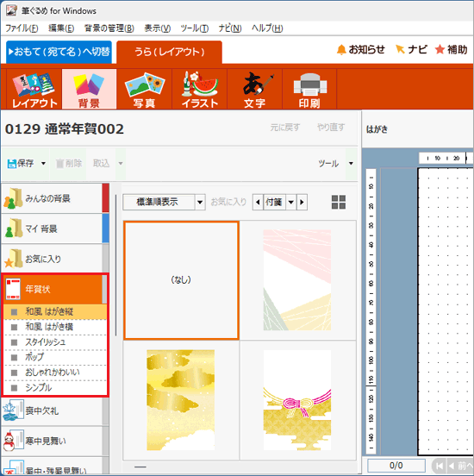The width and height of the screenshot is (474, 476).
Task: Open the 背景の管理 menu
Action: coord(109,28)
